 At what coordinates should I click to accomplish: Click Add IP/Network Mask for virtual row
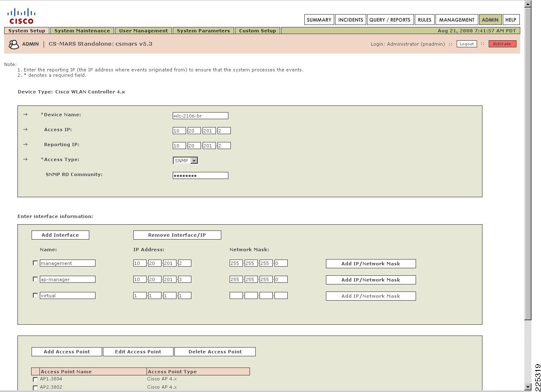[x=371, y=296]
